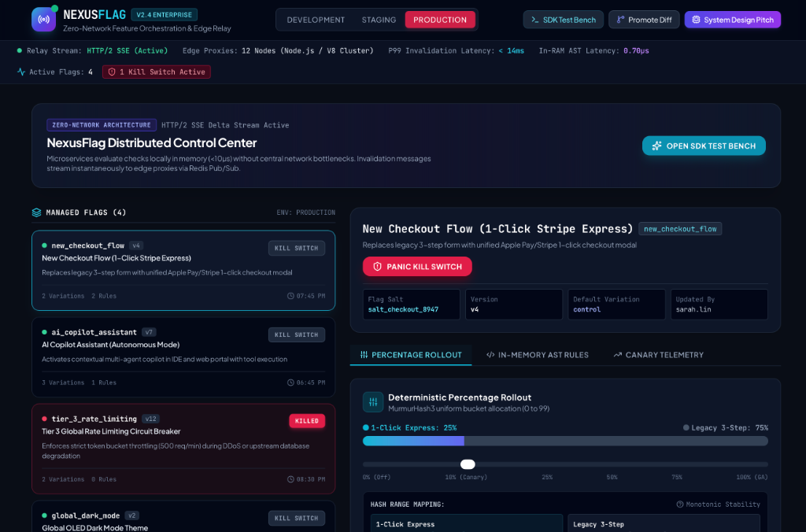
Task: Open SDK Test Bench from header
Action: 564,20
